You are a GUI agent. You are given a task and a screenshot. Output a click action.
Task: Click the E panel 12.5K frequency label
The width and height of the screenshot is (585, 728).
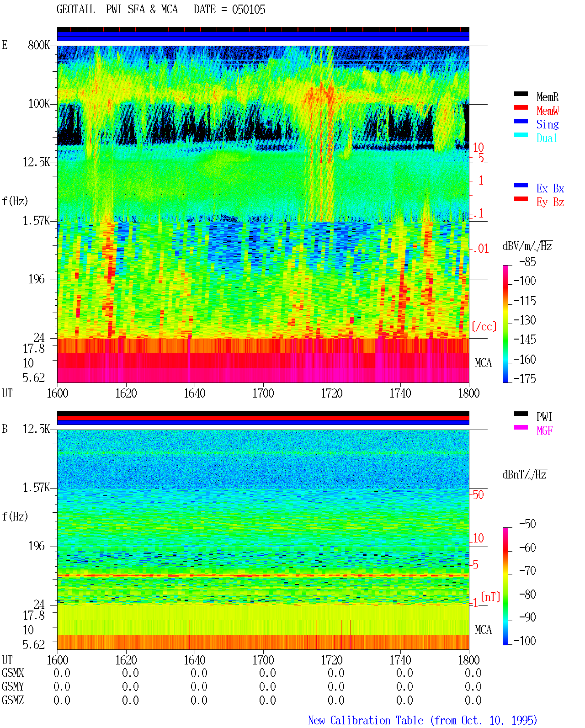(36, 162)
